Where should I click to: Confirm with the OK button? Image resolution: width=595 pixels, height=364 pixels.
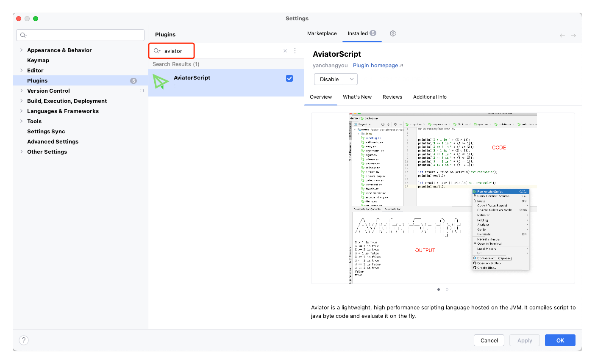point(560,340)
